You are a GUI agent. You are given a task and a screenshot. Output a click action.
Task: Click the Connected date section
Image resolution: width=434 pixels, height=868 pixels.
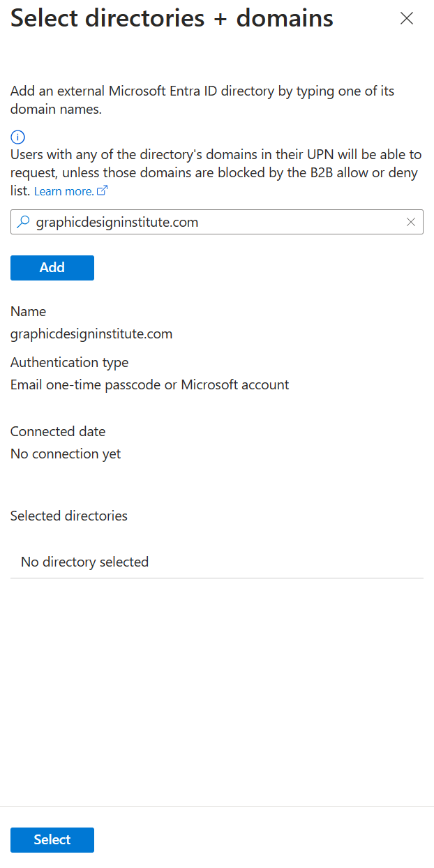(57, 431)
